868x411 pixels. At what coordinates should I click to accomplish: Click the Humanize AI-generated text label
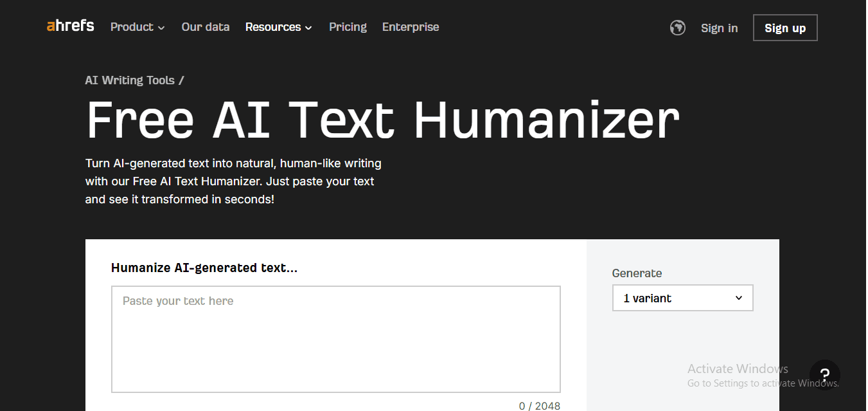(x=204, y=268)
